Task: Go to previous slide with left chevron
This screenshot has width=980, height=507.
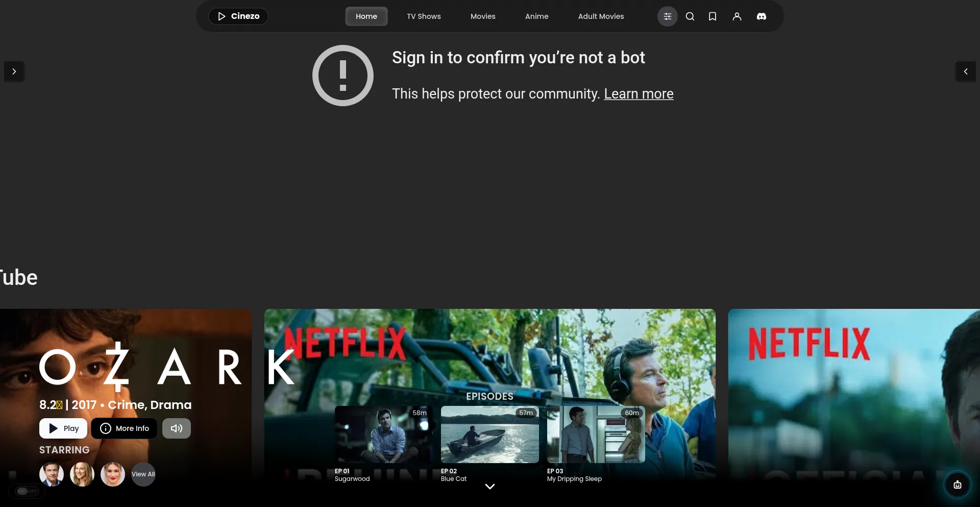Action: (x=965, y=71)
